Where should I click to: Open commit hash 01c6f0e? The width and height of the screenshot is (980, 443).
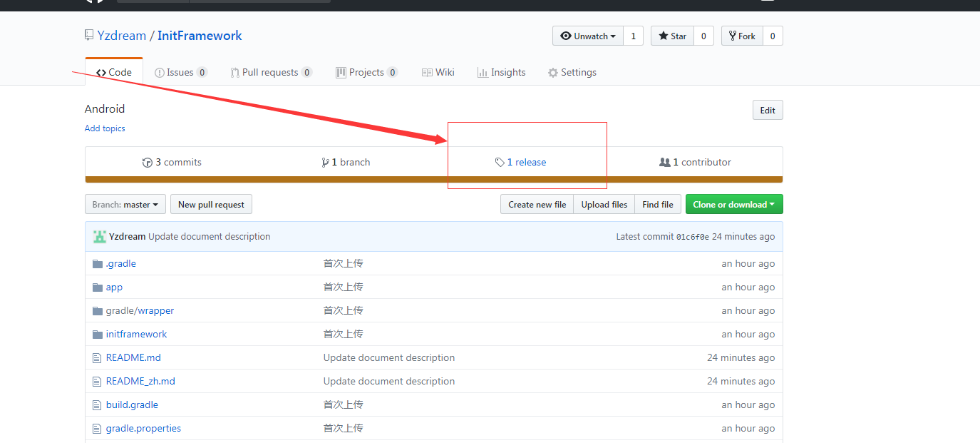click(693, 237)
